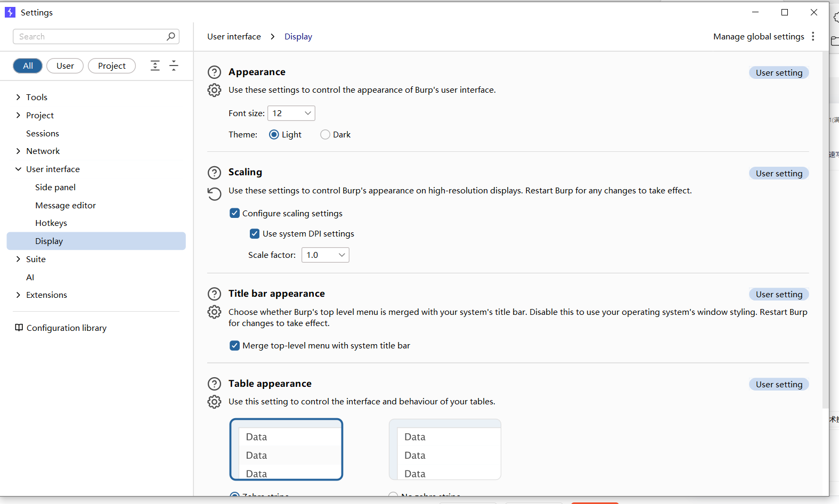Open help for the Scaling section
Viewport: 839px width, 504px height.
tap(214, 173)
